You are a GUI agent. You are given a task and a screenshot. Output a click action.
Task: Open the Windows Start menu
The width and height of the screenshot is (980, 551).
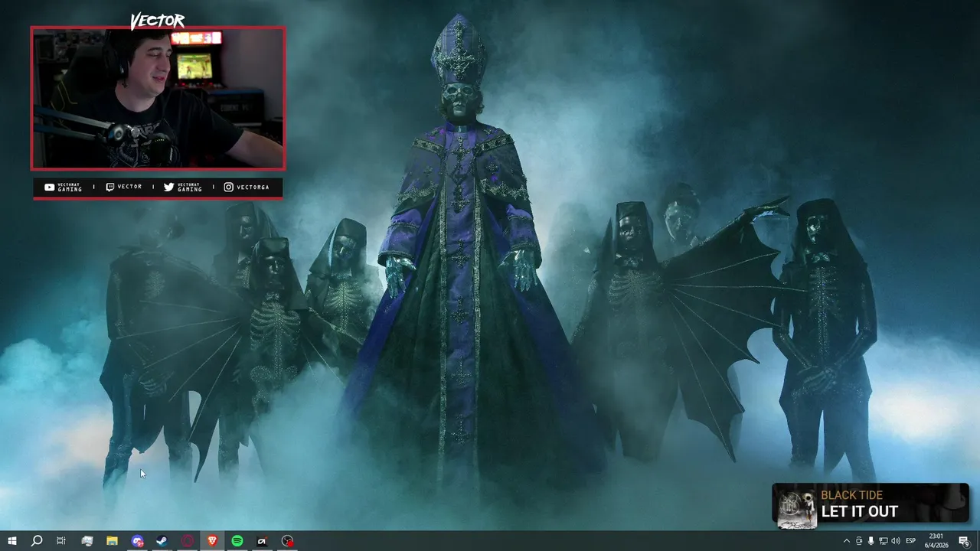point(11,541)
